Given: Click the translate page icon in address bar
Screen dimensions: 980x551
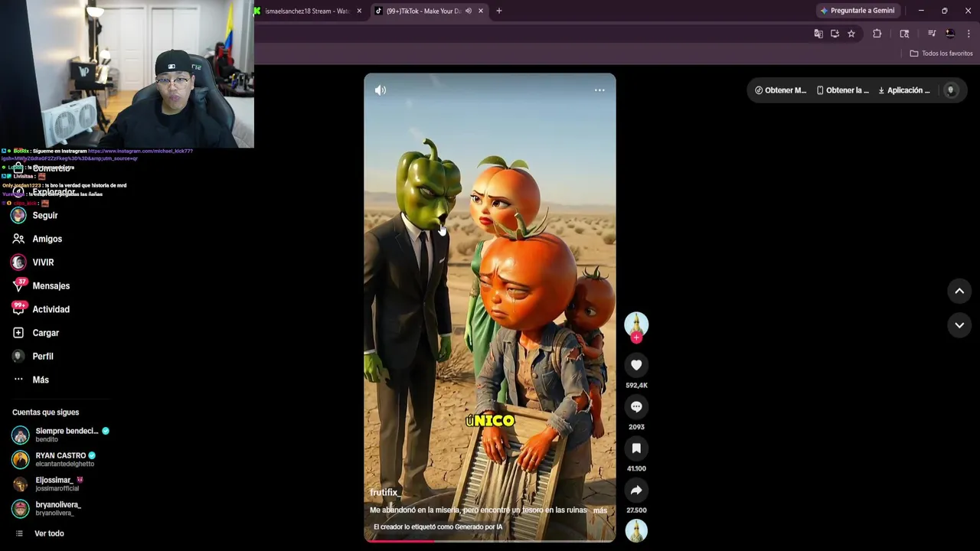Looking at the screenshot, I should click(x=818, y=34).
